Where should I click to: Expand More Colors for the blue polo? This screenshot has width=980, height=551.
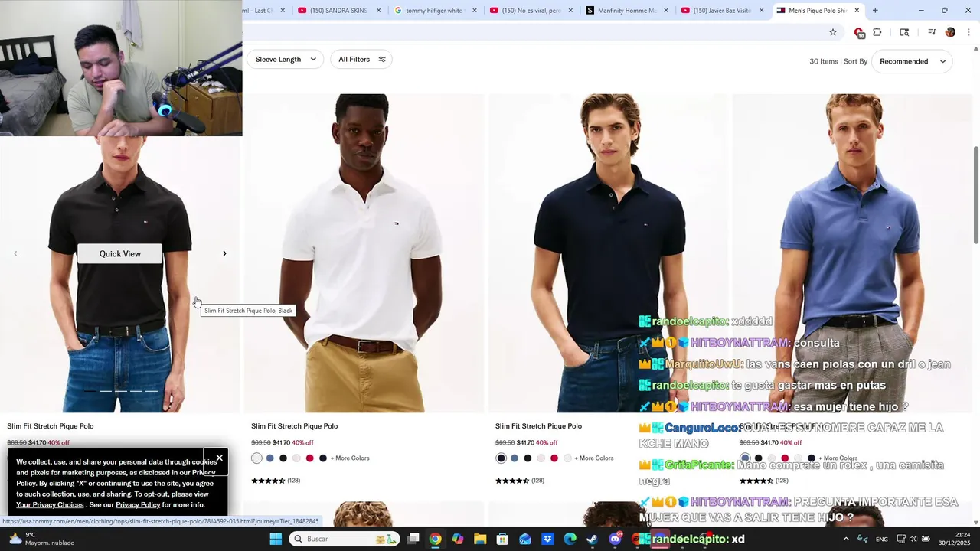point(838,458)
